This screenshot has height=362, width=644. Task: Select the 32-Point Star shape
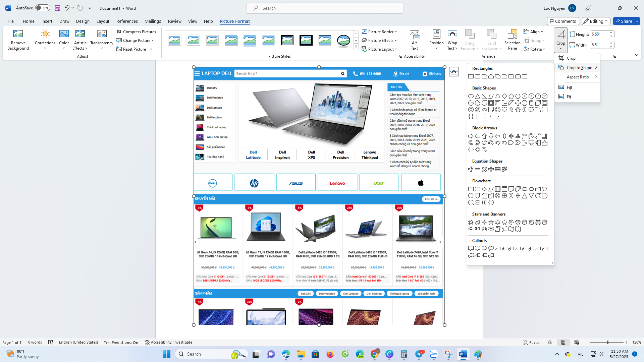(x=545, y=222)
